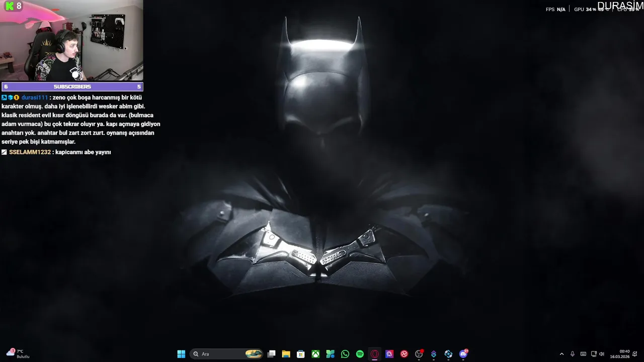Screen dimensions: 644x362
Task: Open WhatsApp from the taskbar
Action: pyautogui.click(x=345, y=354)
